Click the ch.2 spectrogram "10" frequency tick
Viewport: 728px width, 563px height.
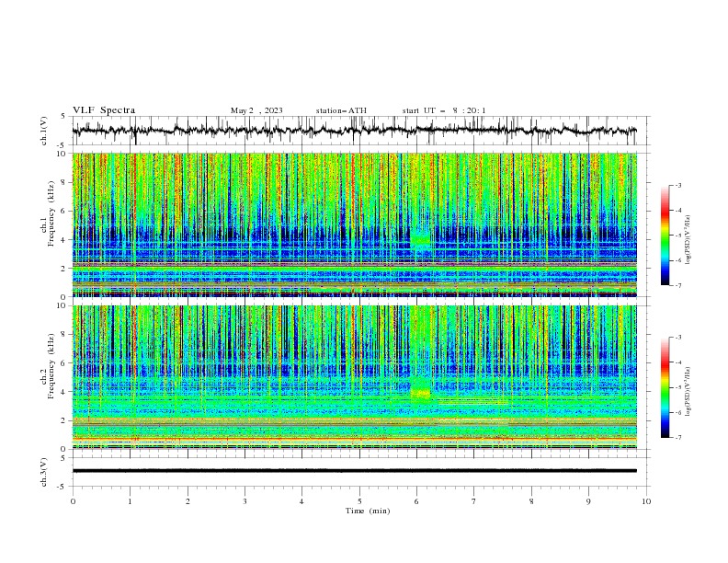coord(63,305)
